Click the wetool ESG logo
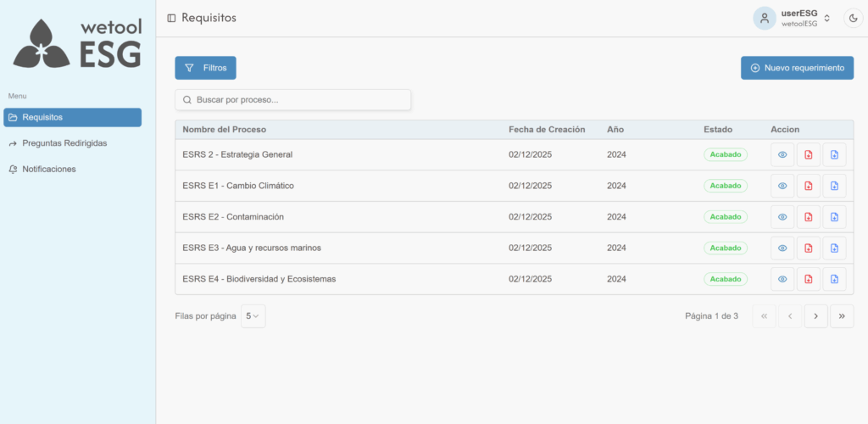The width and height of the screenshot is (868, 424). click(x=77, y=44)
